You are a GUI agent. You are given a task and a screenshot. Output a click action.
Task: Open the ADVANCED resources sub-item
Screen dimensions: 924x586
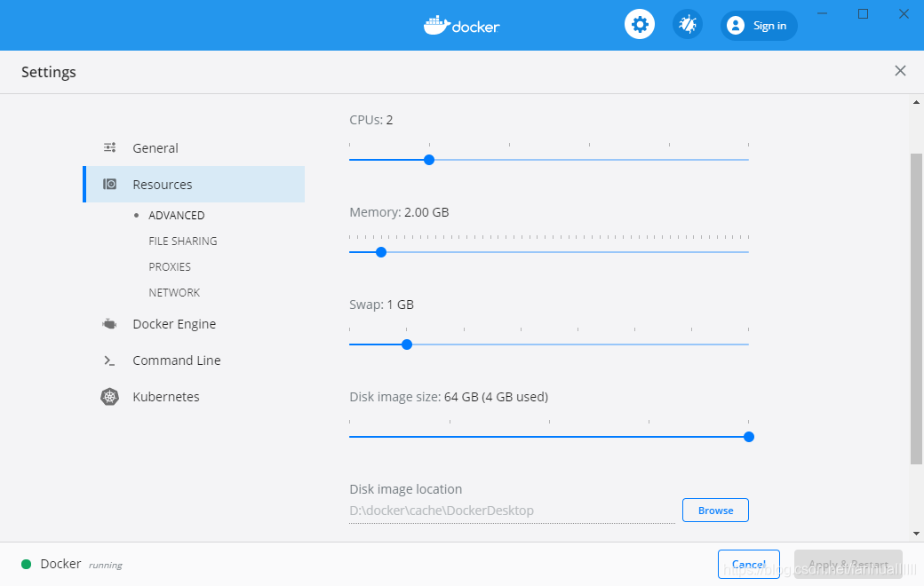[176, 216]
